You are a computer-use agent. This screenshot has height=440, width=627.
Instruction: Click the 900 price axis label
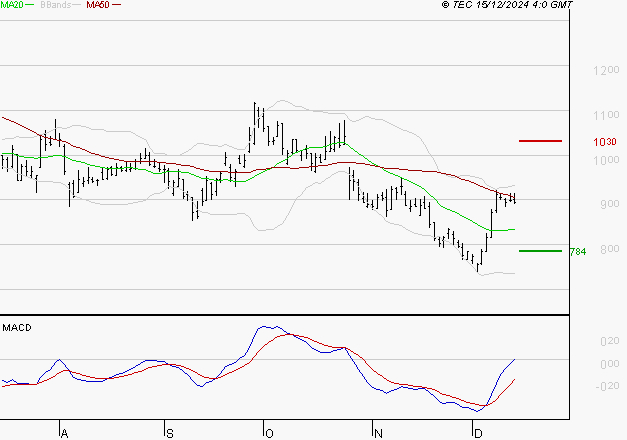(x=610, y=204)
